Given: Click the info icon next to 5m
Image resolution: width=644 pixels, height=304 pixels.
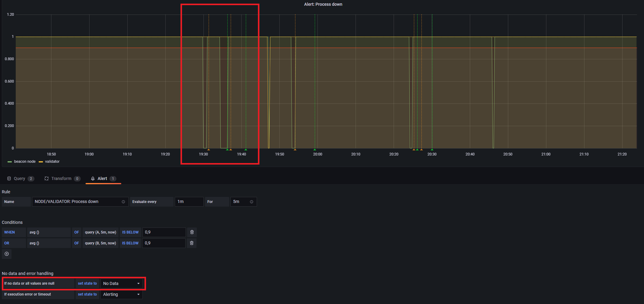Looking at the screenshot, I should (x=252, y=202).
